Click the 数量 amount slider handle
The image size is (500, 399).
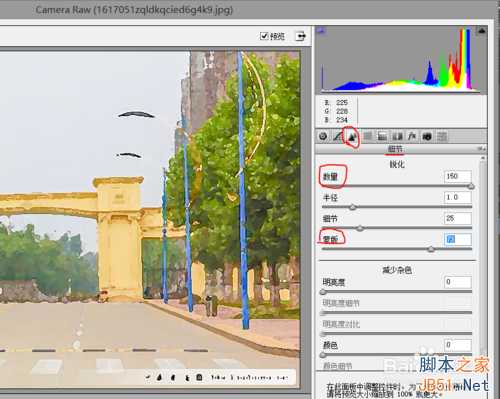click(x=471, y=186)
